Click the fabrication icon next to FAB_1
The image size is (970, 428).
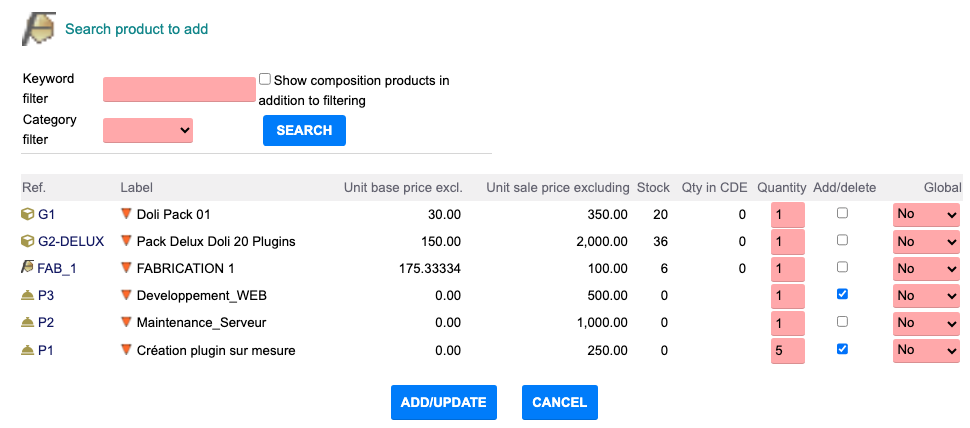point(27,268)
